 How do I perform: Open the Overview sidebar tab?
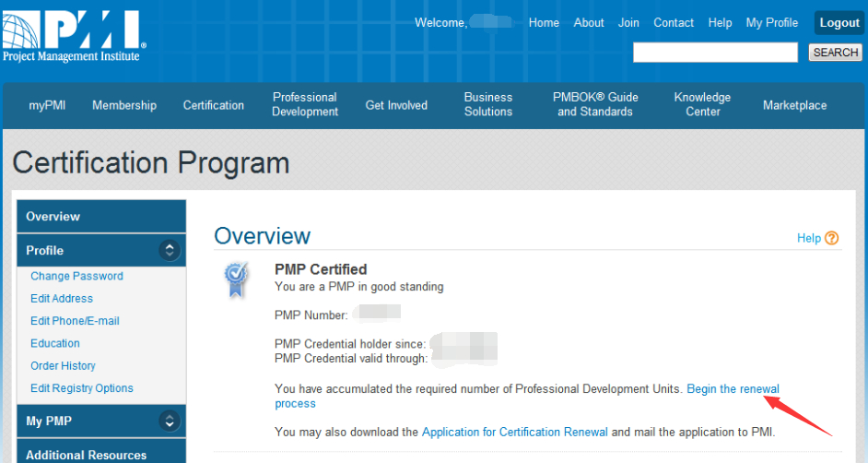coord(101,217)
